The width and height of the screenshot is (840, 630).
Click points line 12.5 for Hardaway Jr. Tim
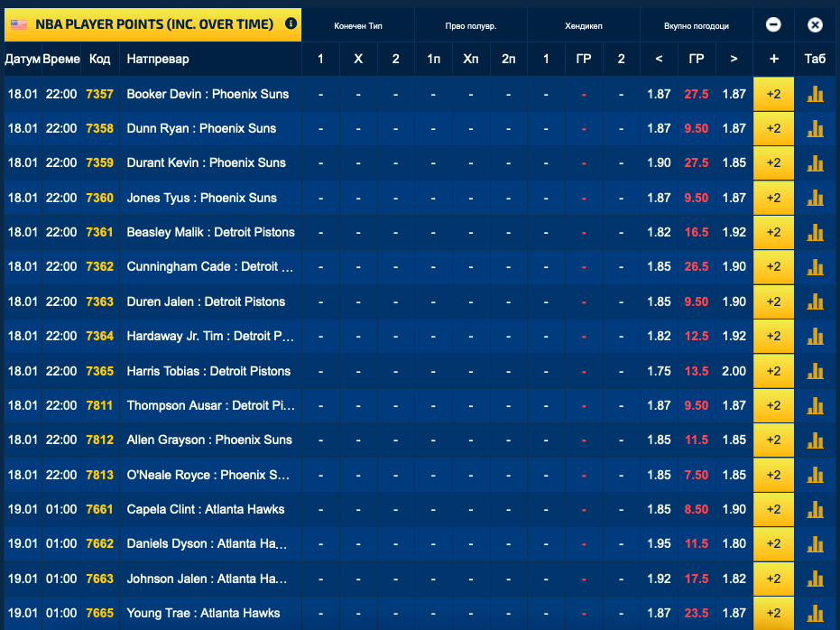pos(697,336)
